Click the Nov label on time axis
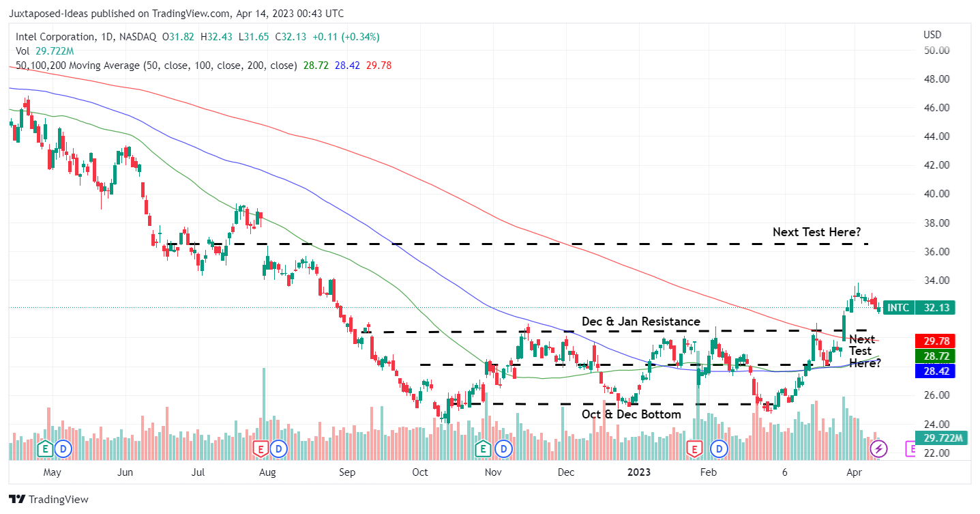The height and width of the screenshot is (514, 980). coord(492,472)
